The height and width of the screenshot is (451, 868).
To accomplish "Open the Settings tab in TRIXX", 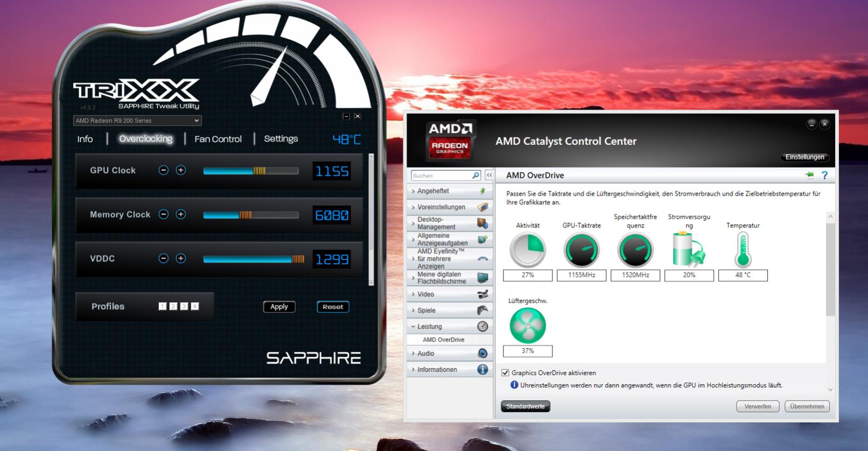I will (x=281, y=139).
